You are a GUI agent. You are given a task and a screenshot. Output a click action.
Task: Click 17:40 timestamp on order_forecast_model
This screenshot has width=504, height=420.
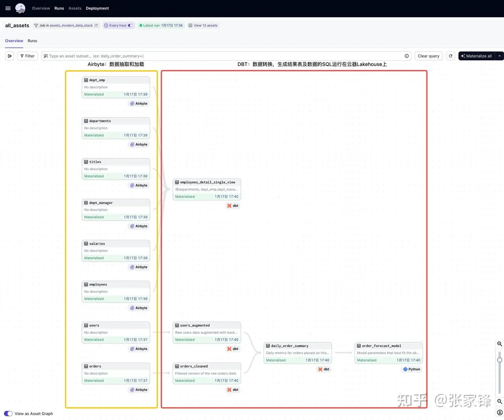click(x=408, y=360)
